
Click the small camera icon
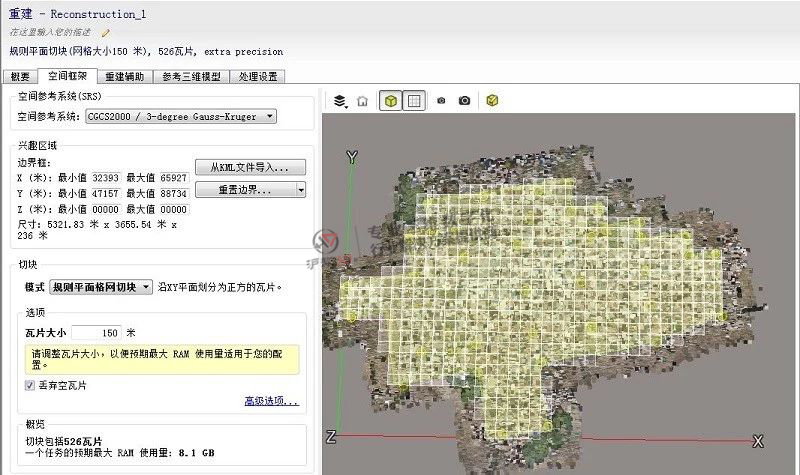pos(441,101)
